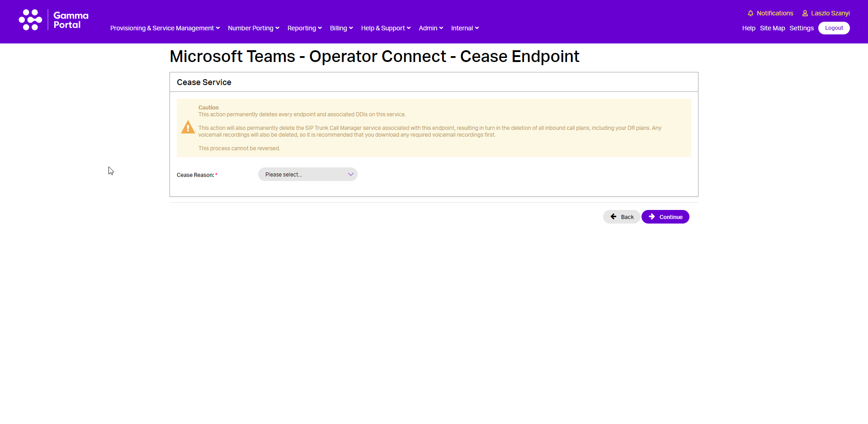Viewport: 868px width, 424px height.
Task: Open the Billing menu
Action: pos(341,28)
